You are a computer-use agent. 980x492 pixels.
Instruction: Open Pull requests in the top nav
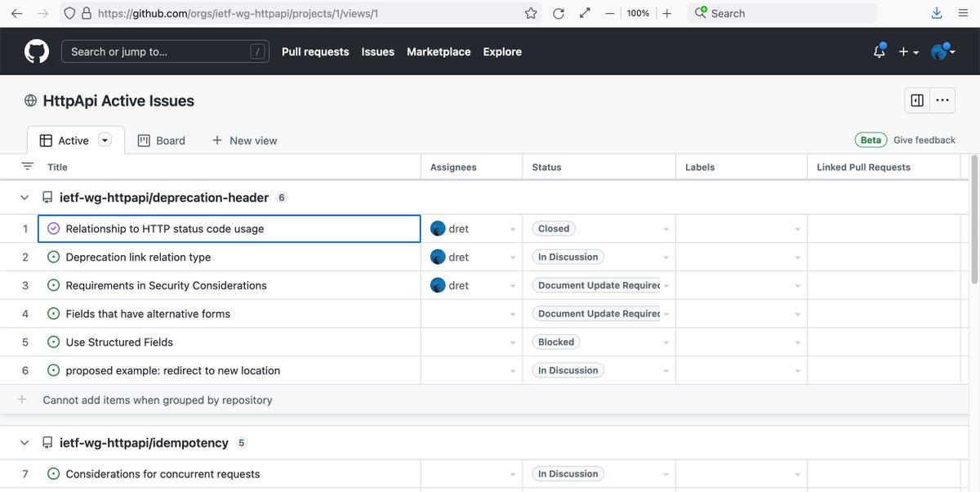[x=315, y=51]
